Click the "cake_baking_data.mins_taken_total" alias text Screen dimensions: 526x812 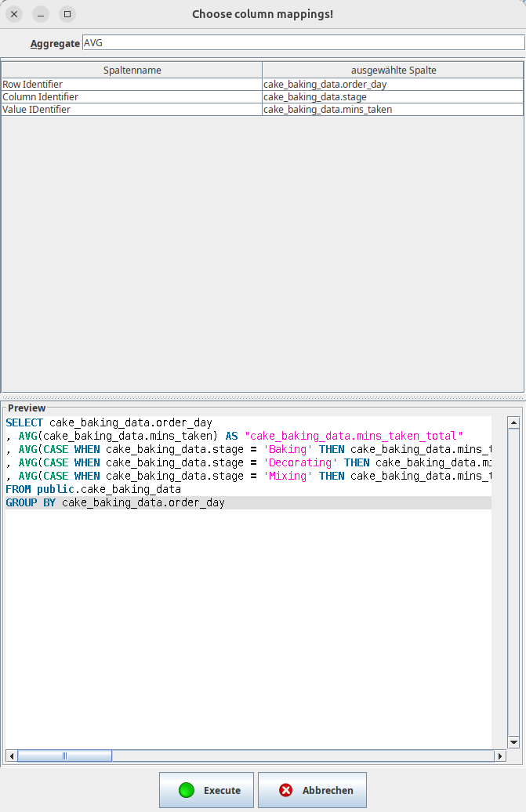tap(354, 436)
